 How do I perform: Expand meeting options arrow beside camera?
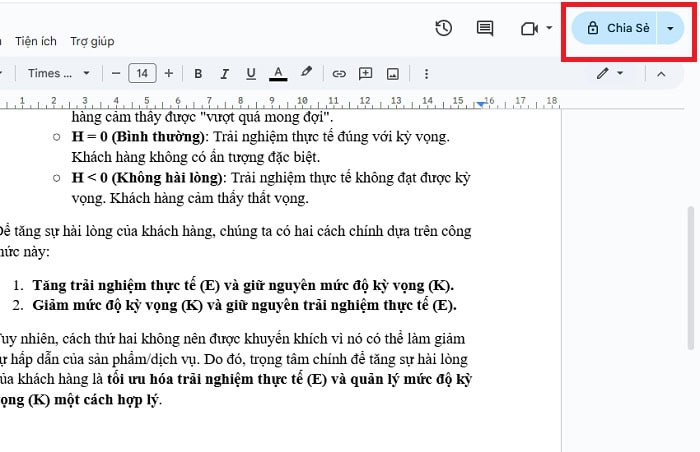(x=549, y=28)
